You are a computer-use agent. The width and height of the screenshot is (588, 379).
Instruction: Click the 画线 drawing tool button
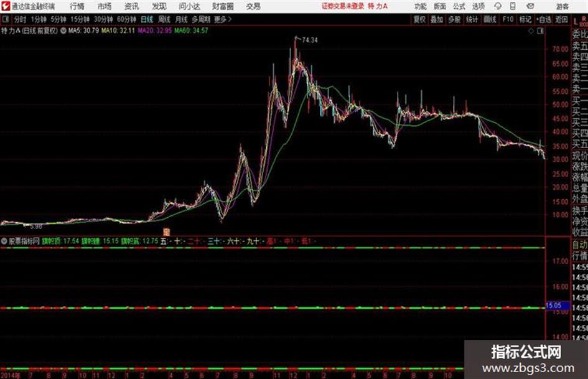coord(490,19)
